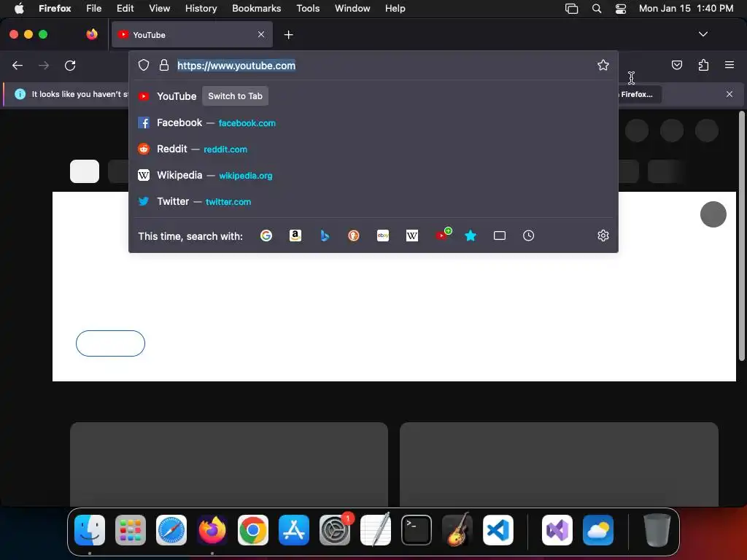Open the Help menu

[x=395, y=8]
